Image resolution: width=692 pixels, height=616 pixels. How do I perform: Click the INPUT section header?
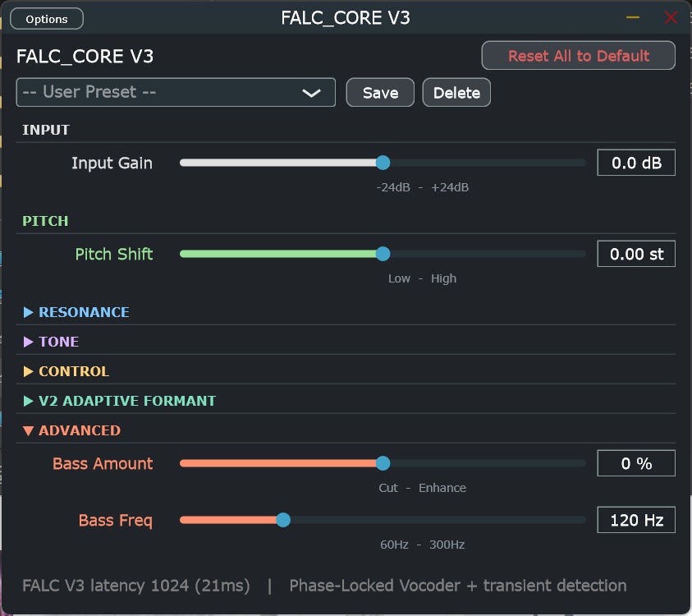[x=46, y=130]
